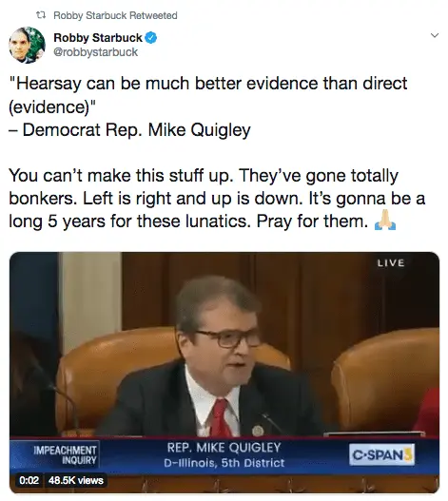Click the congressional lapel pin in the video
448x501 pixels.
(257, 431)
